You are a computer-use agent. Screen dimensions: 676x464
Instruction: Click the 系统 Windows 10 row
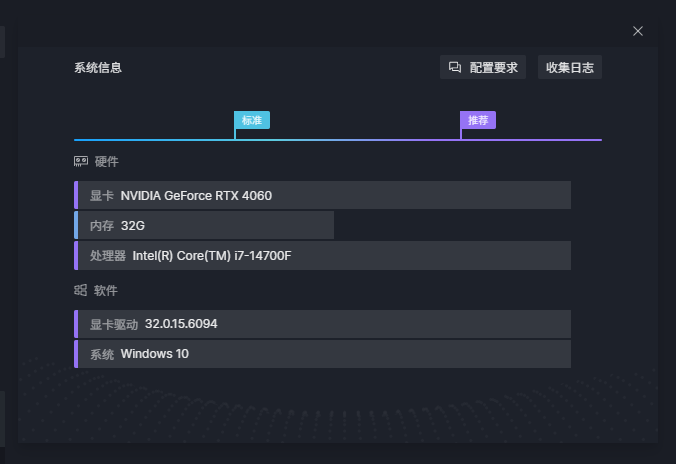pos(322,354)
